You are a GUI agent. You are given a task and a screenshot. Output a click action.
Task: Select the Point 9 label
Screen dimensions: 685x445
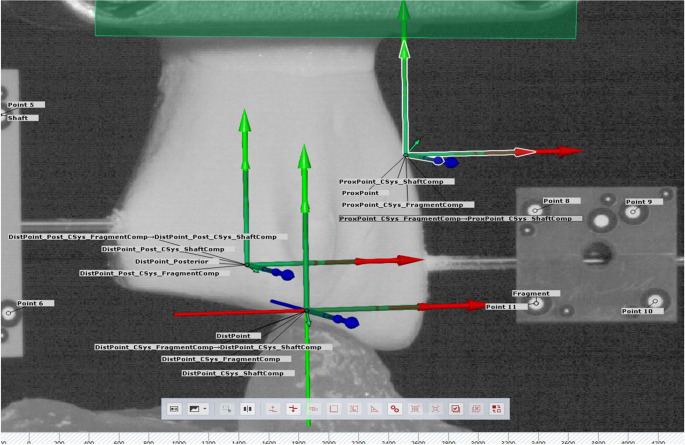click(x=644, y=202)
